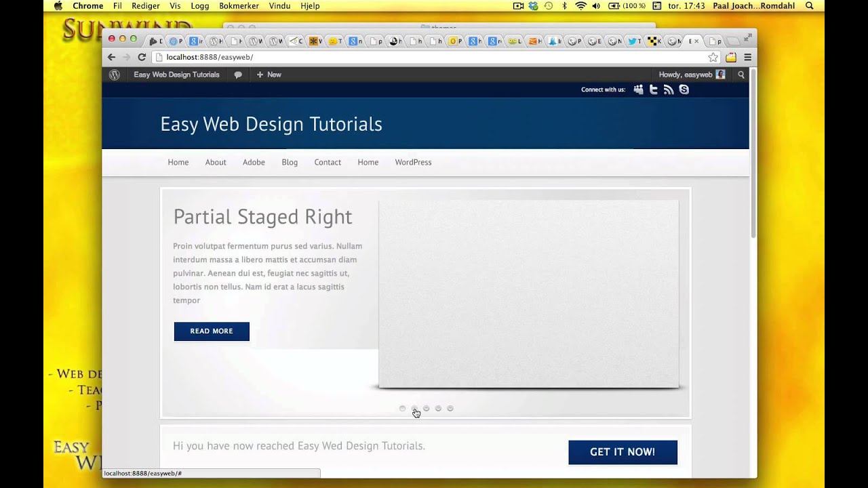Screen dimensions: 868x488
Task: Click the admin bar search magnifier
Action: [x=741, y=75]
